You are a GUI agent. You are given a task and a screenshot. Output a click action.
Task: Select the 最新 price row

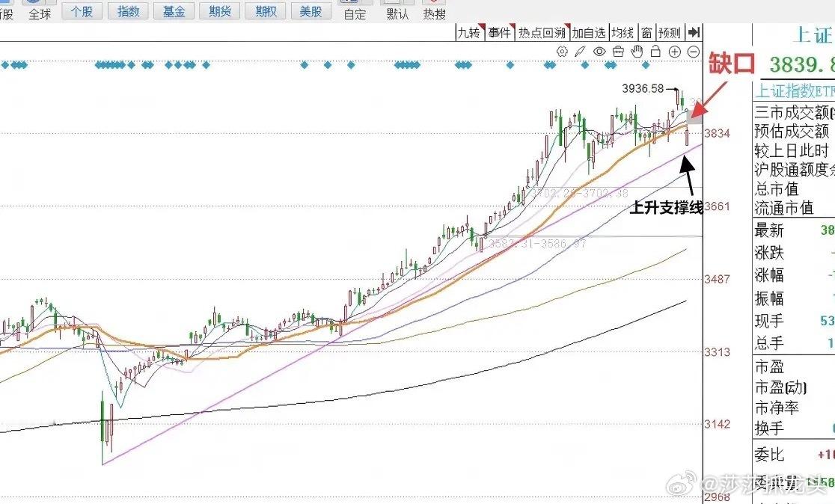(x=795, y=230)
